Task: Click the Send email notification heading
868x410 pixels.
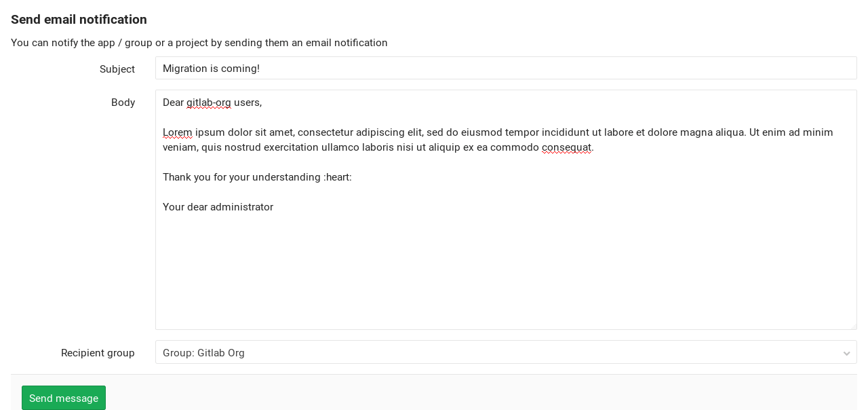Action: (79, 20)
